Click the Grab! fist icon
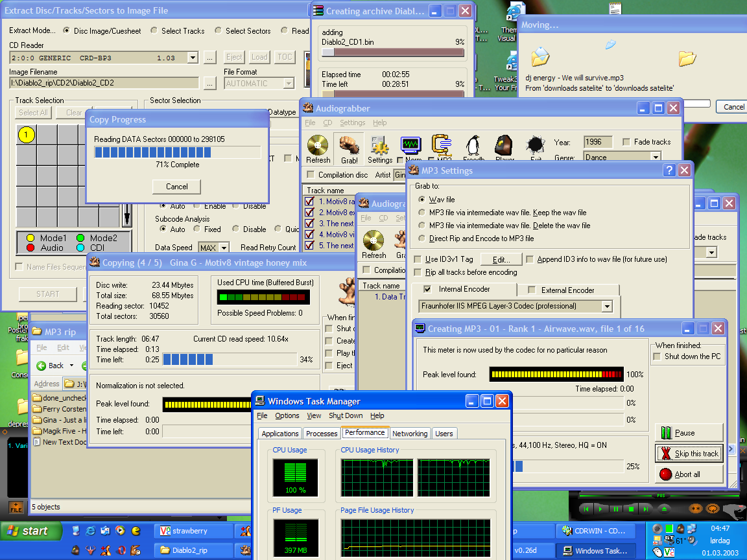 point(350,145)
